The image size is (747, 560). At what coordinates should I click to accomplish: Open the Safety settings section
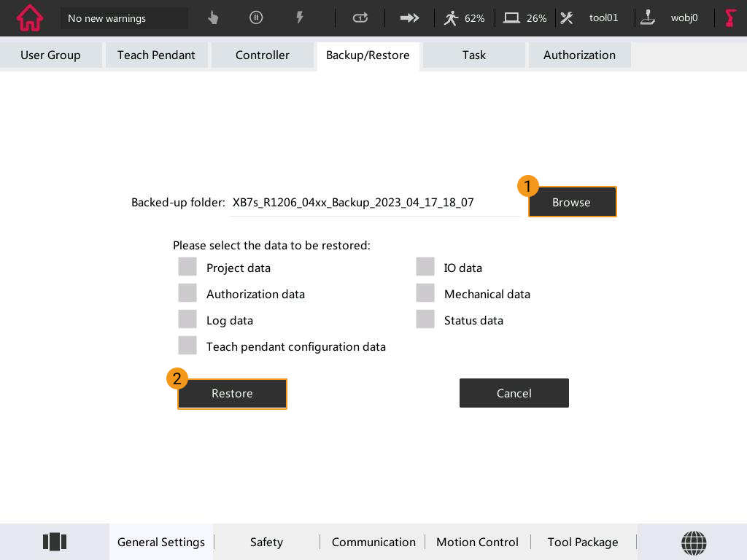pos(266,542)
